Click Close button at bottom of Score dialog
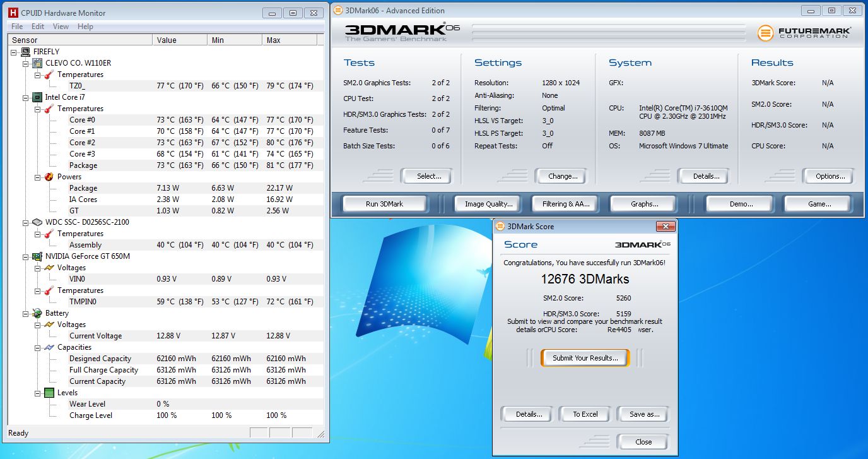 (x=644, y=442)
